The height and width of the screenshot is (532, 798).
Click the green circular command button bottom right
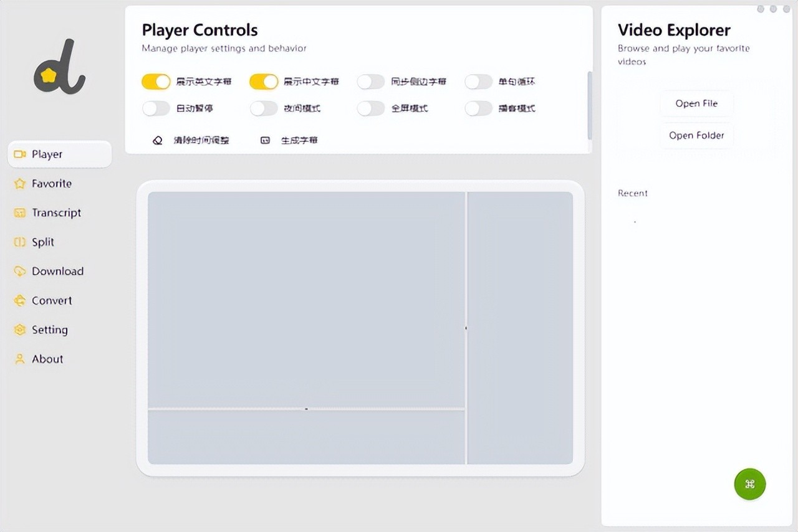click(749, 484)
